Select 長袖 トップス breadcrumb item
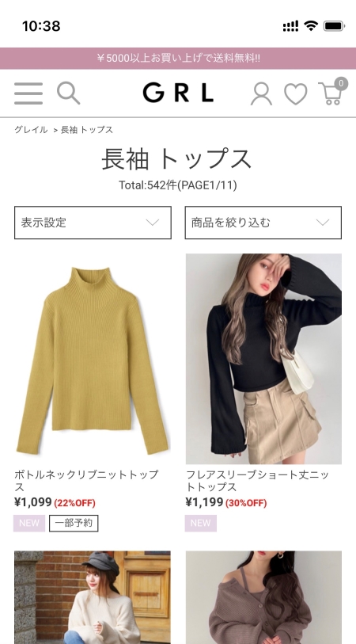The height and width of the screenshot is (644, 356). pos(87,130)
